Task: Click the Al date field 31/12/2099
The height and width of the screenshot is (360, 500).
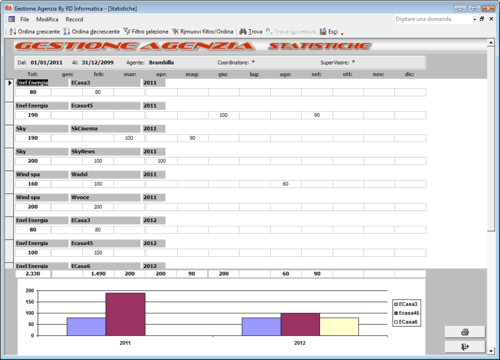Action: click(x=98, y=63)
